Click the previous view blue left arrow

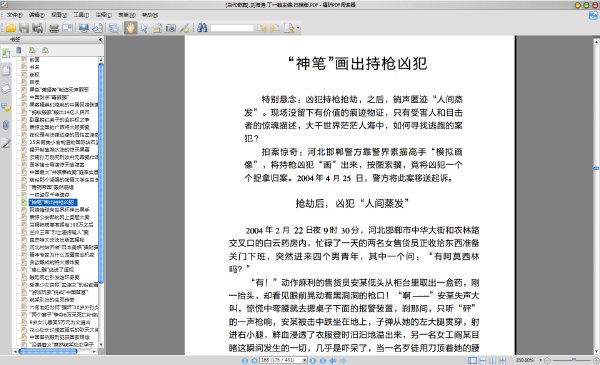[x=333, y=360]
